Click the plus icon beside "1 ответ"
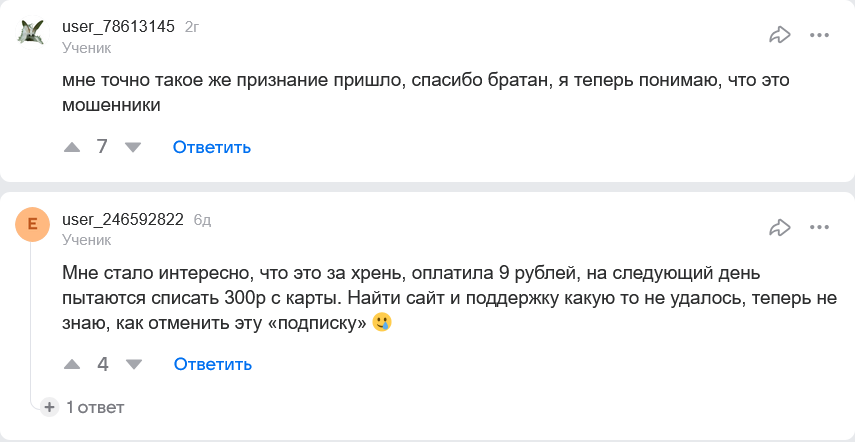 [49, 407]
